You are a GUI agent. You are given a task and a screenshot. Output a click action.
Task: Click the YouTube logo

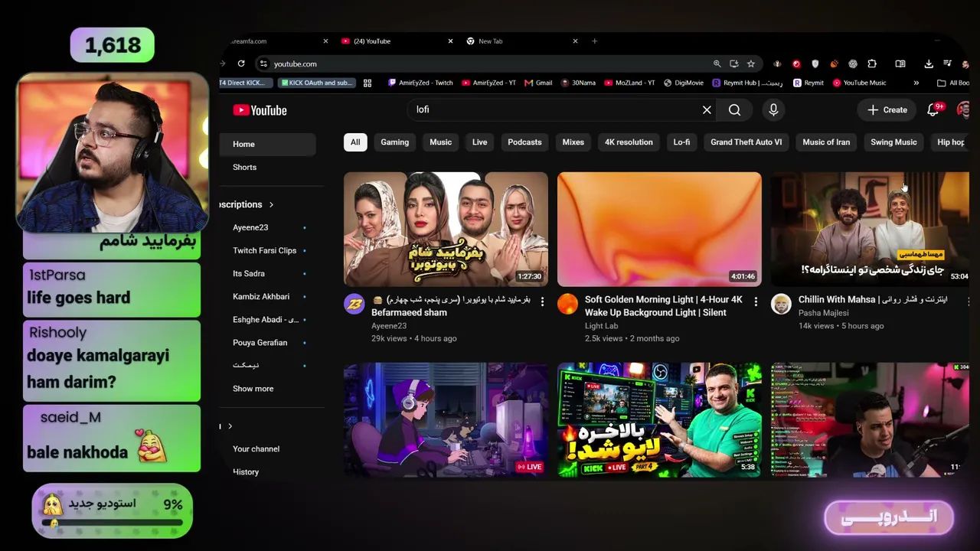(260, 110)
